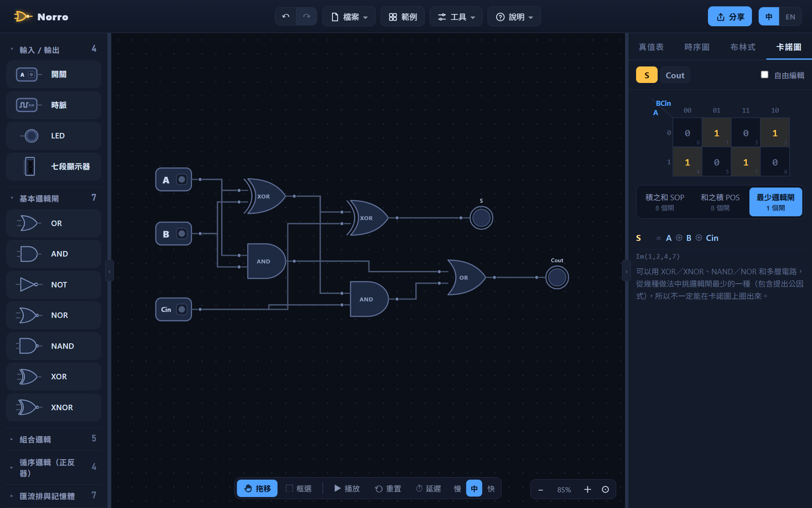Switch to the 真值表 tab
Viewport: 812px width, 508px height.
point(651,47)
